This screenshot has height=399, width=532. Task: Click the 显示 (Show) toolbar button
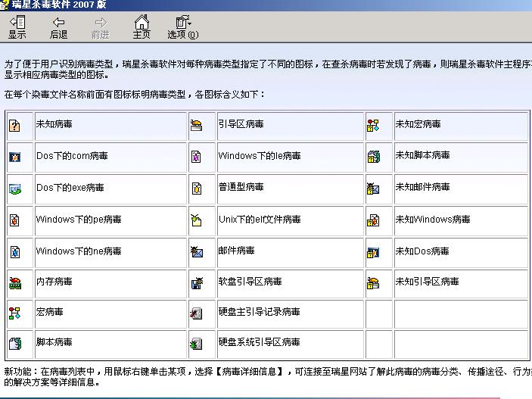pyautogui.click(x=17, y=27)
